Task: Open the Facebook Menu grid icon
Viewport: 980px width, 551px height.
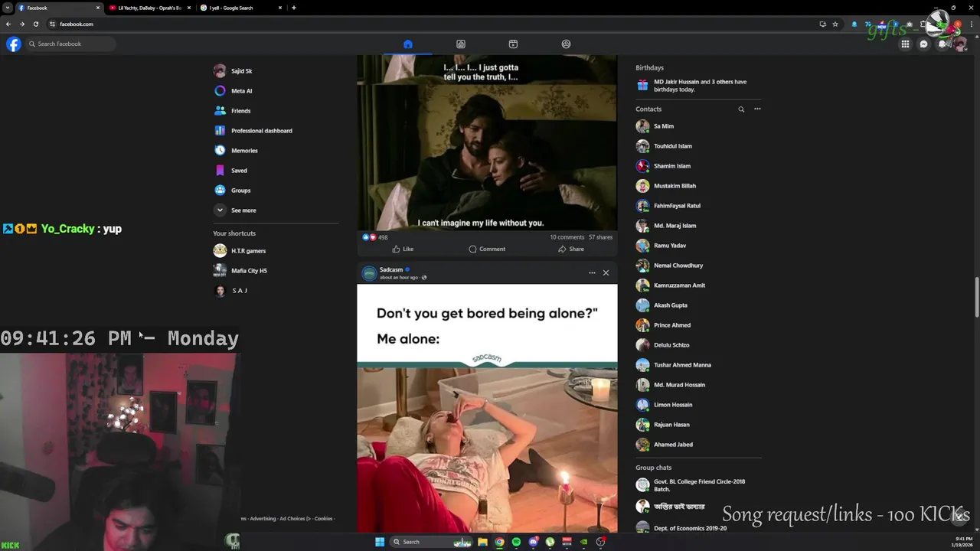Action: coord(905,44)
